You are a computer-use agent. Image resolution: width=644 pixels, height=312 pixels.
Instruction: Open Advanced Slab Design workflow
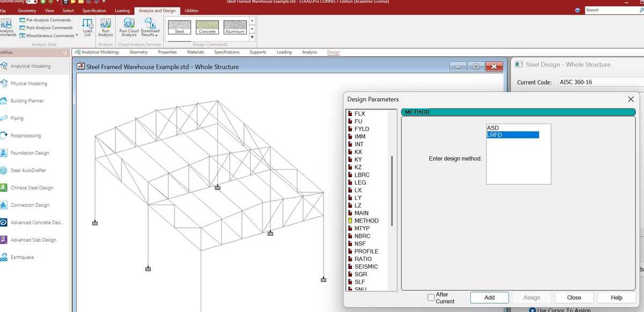click(33, 240)
